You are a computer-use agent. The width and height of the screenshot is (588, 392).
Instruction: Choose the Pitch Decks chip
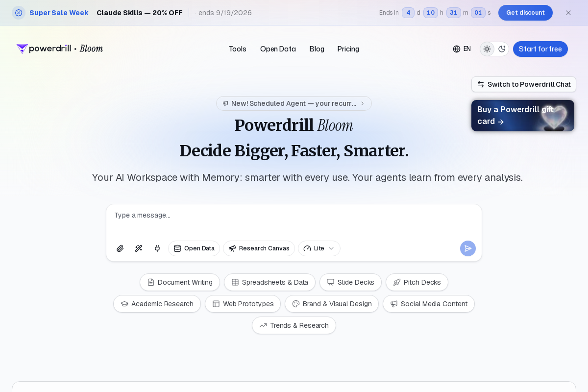[417, 282]
